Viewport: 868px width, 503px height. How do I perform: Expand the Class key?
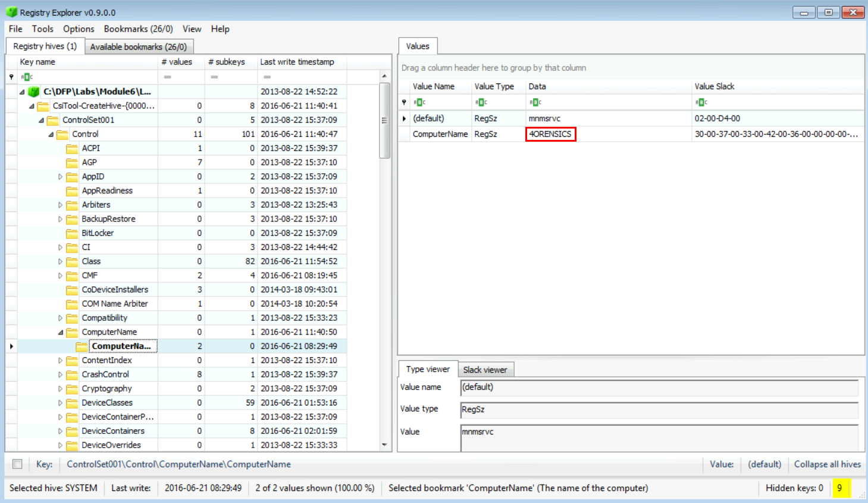click(x=60, y=261)
